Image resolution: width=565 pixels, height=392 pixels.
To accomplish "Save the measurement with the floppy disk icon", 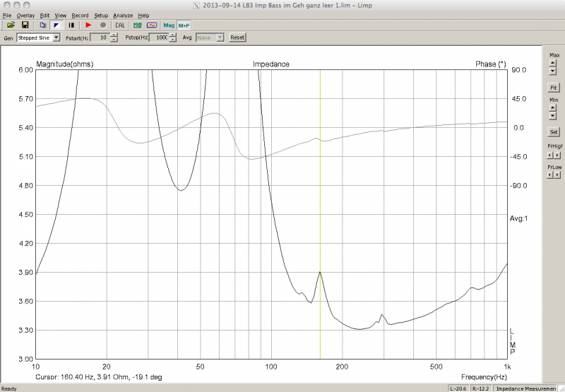I will 25,25.
